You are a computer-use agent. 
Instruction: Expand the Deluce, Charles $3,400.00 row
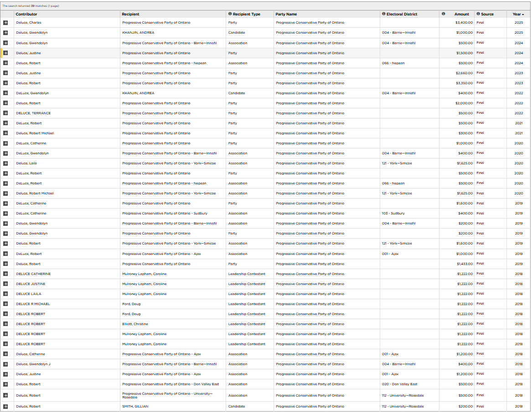[x=5, y=23]
